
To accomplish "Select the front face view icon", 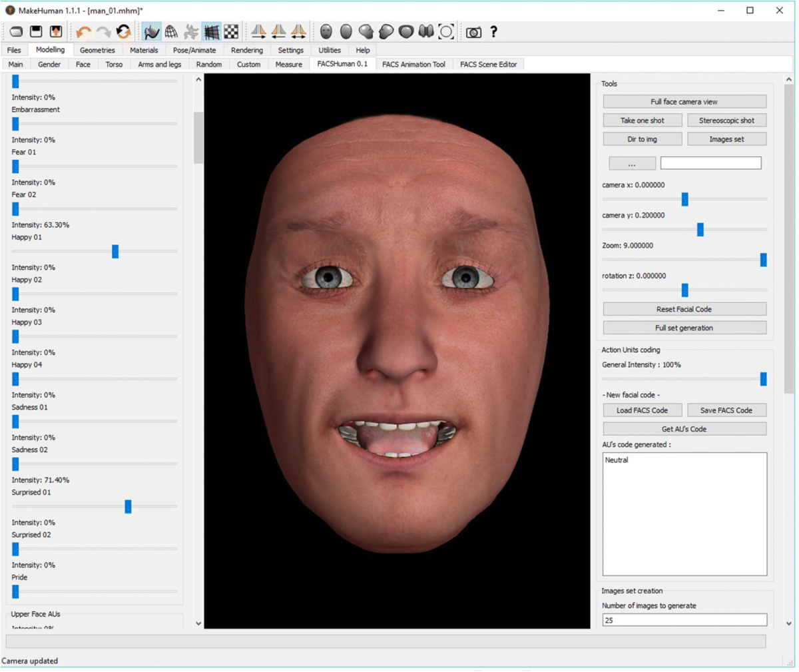I will pos(326,32).
